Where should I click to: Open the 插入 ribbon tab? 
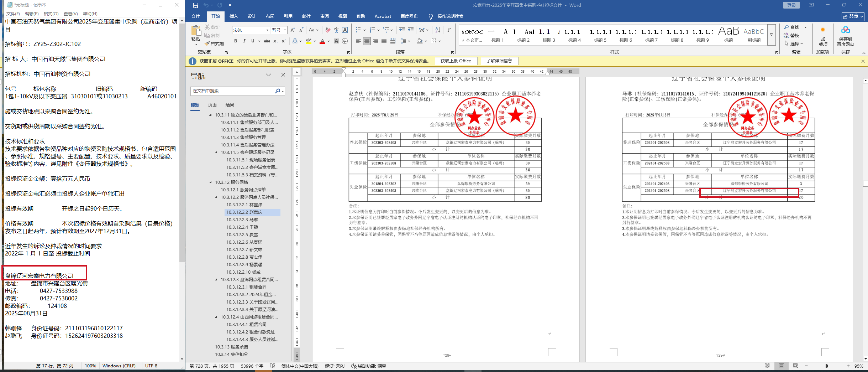233,16
